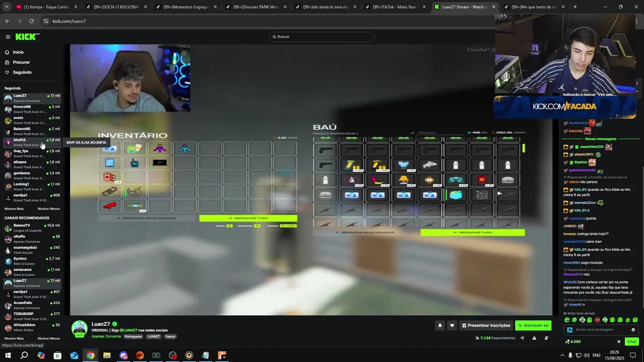Open albaara channel in following list
The width and height of the screenshot is (644, 362).
coord(32,164)
